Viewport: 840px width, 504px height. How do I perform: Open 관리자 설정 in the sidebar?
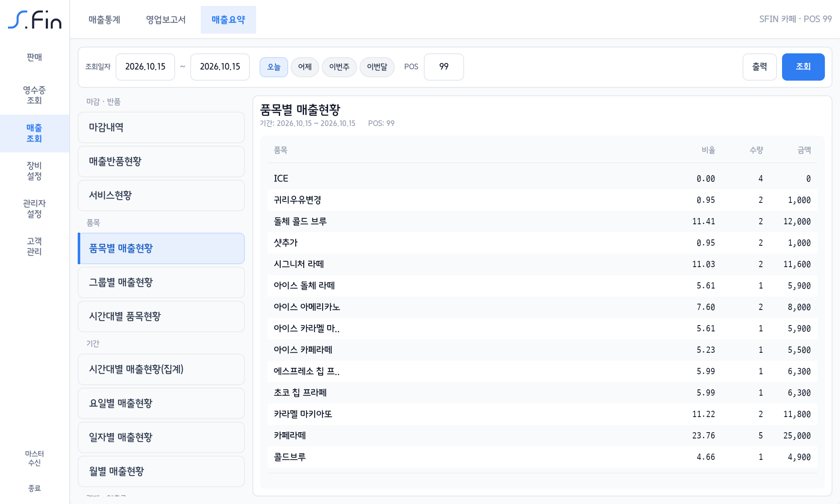(x=34, y=209)
